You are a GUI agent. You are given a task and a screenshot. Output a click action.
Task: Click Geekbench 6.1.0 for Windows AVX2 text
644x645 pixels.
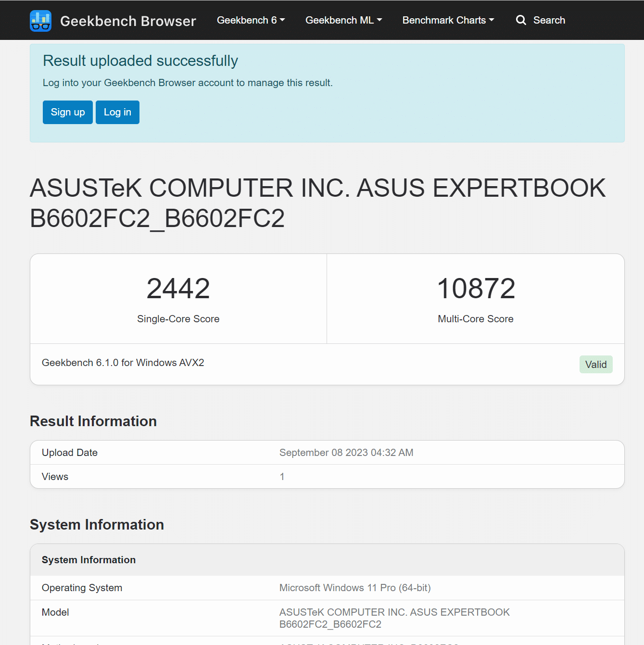click(x=123, y=363)
